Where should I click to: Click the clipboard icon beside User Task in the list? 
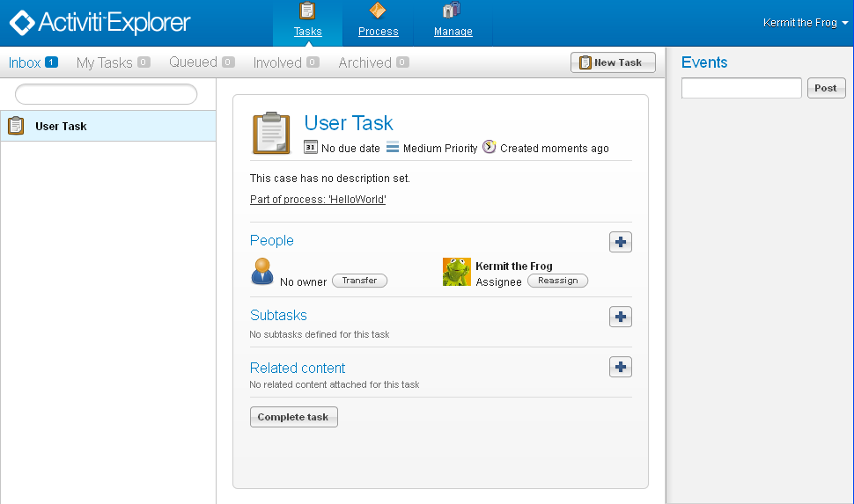(16, 126)
